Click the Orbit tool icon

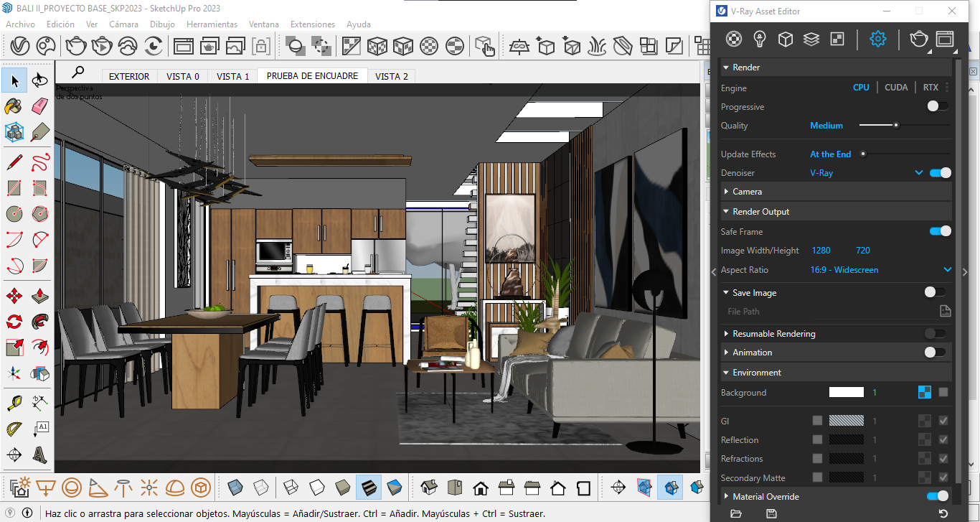40,80
